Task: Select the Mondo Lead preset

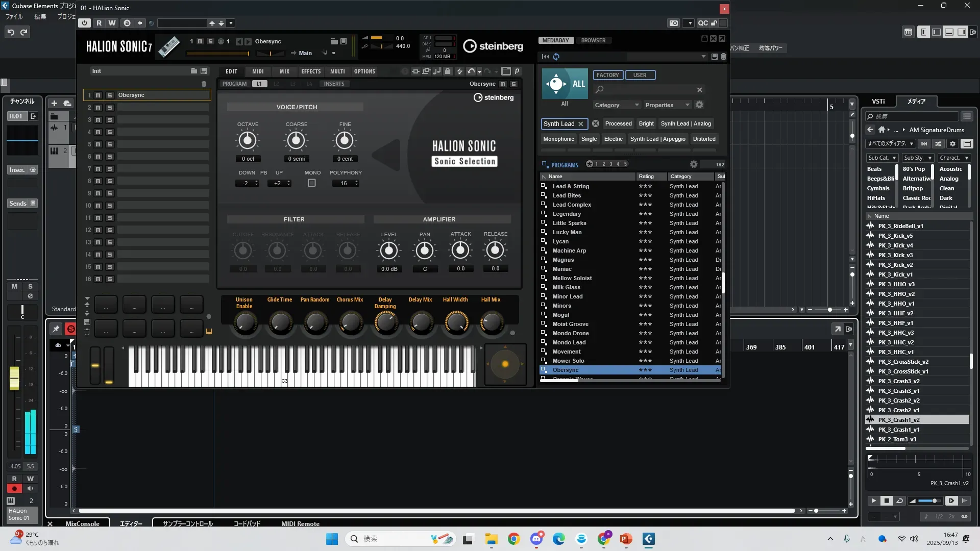Action: point(569,342)
